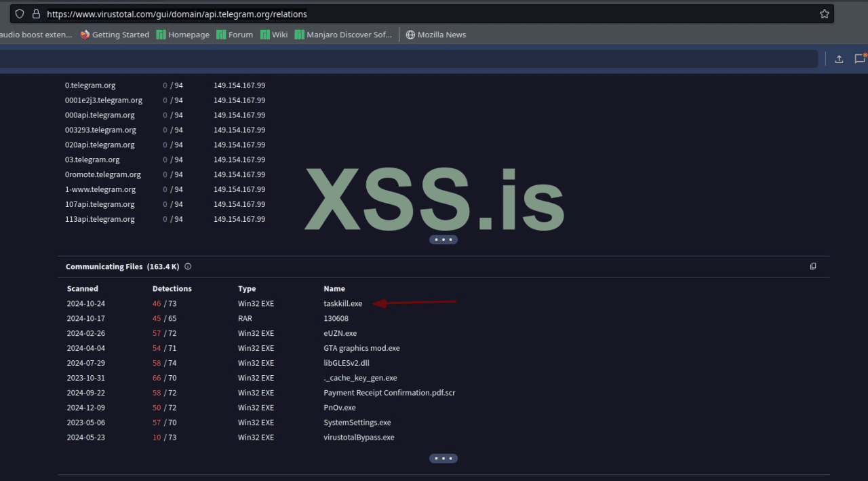Screen dimensions: 868x481
Task: Open the taskkill.exe file entry
Action: click(x=343, y=304)
